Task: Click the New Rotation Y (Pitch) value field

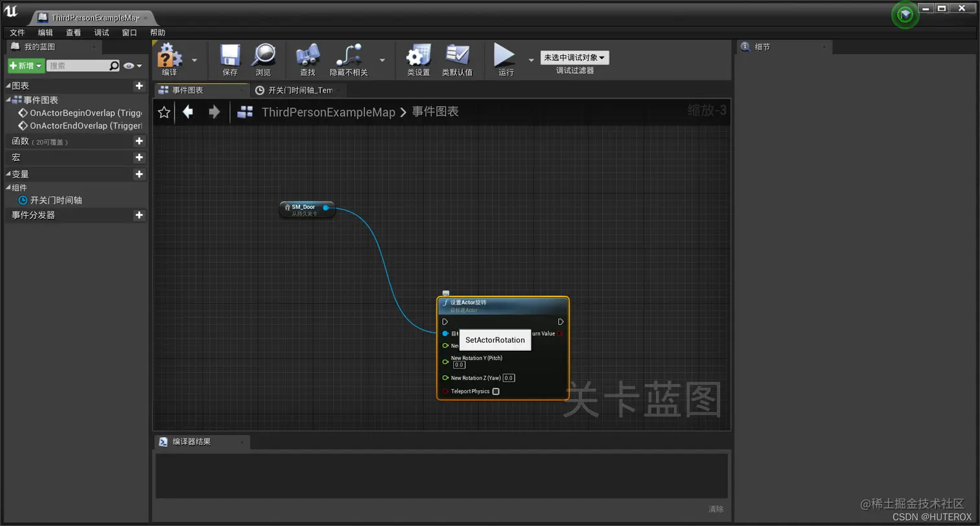Action: point(460,365)
